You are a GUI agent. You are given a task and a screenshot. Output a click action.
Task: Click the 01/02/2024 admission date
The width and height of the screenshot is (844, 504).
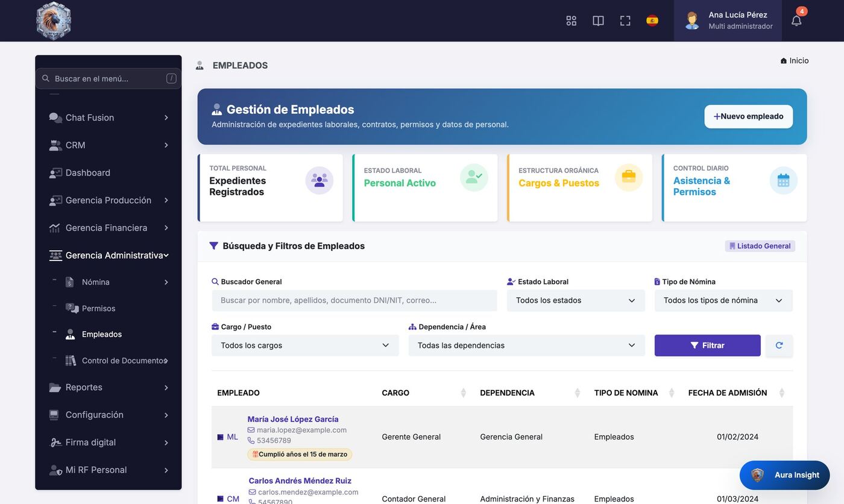point(738,437)
